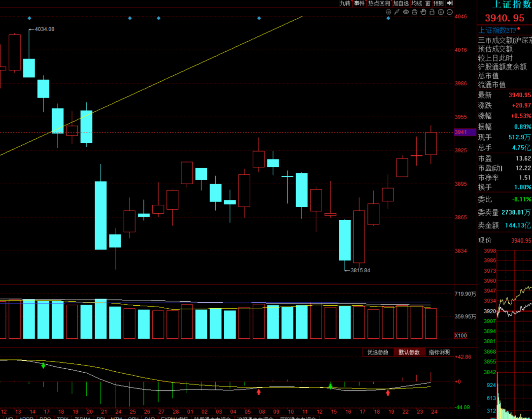Select 优选参数 for the indicator
532x419 pixels.
tap(378, 353)
